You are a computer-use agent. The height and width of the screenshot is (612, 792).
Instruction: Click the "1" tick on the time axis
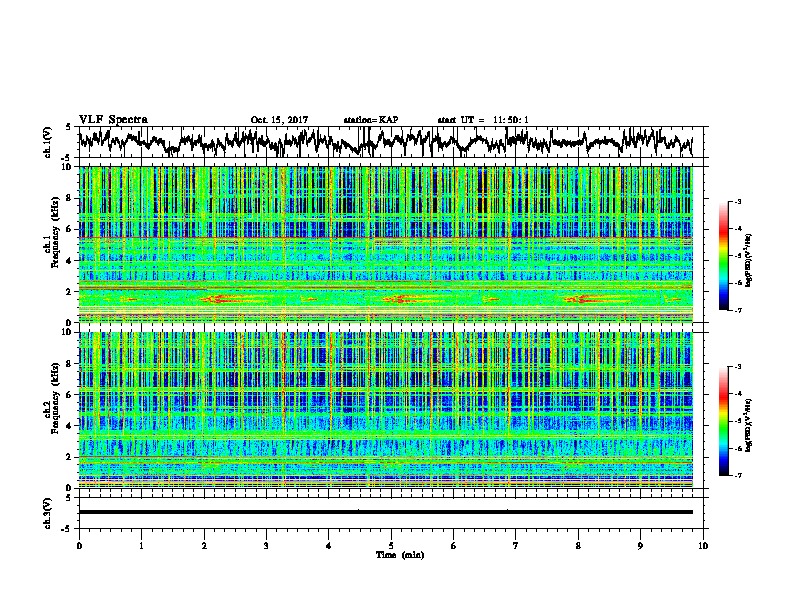[x=141, y=546]
